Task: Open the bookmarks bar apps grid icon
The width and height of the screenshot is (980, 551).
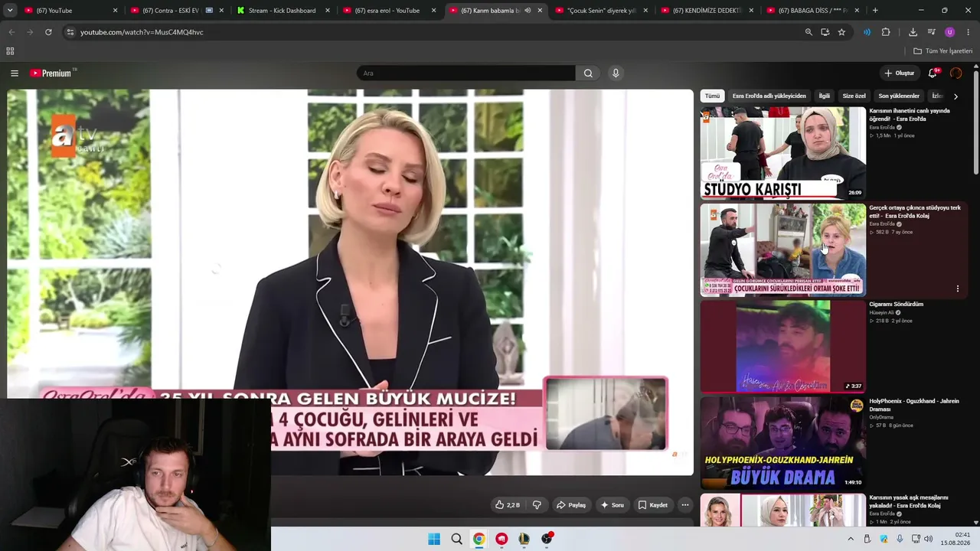Action: 10,51
